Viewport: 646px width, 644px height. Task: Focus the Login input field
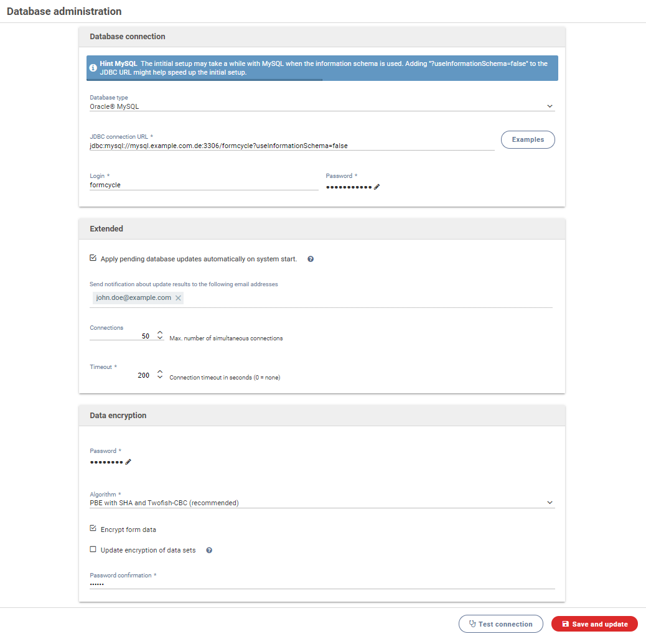[x=203, y=185]
